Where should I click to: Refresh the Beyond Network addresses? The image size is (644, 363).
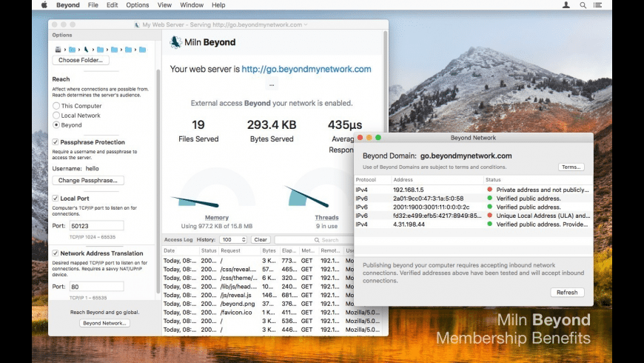567,293
